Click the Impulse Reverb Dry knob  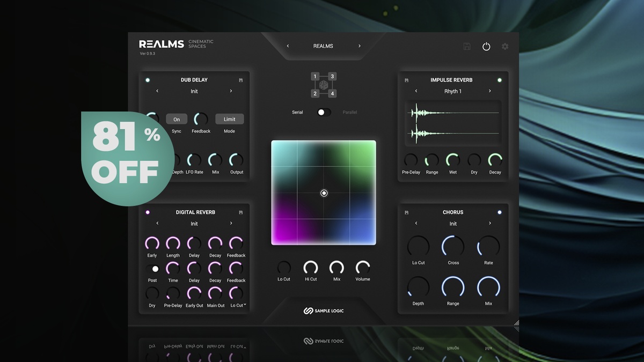point(474,160)
